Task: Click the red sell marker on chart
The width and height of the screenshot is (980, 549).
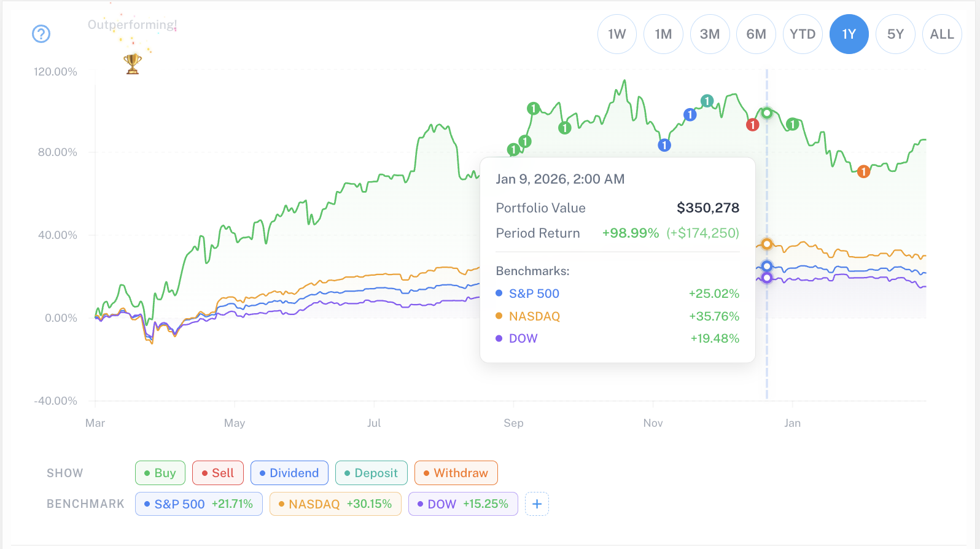Action: click(752, 125)
